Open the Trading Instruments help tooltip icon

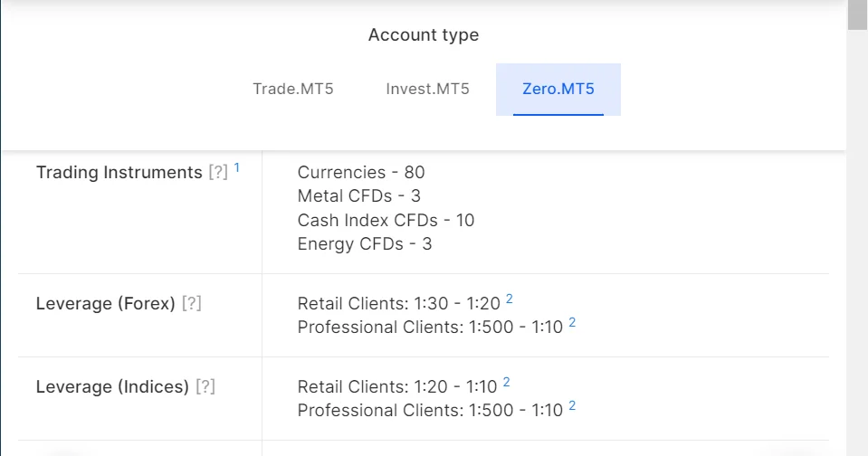pyautogui.click(x=218, y=173)
